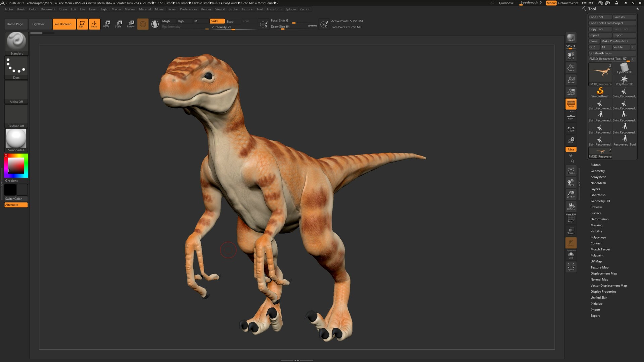Activate the Rotate tool

click(130, 24)
